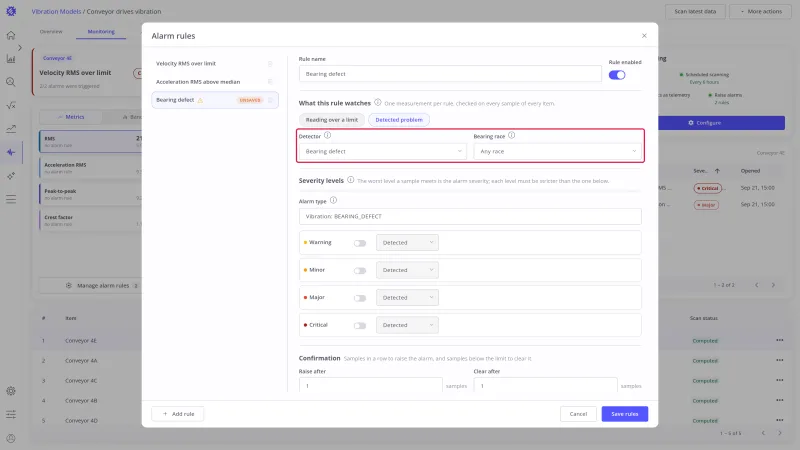Click the Clear after samples field
The height and width of the screenshot is (450, 800).
[x=545, y=384]
